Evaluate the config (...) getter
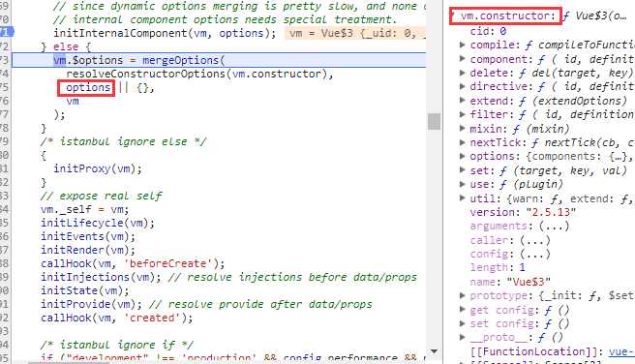The height and width of the screenshot is (364, 635). [535, 254]
